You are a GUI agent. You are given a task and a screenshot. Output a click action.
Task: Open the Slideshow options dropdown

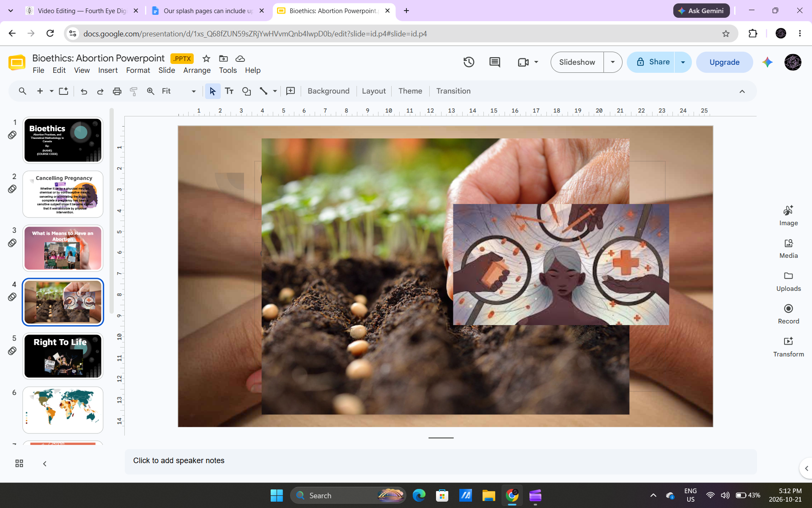613,62
